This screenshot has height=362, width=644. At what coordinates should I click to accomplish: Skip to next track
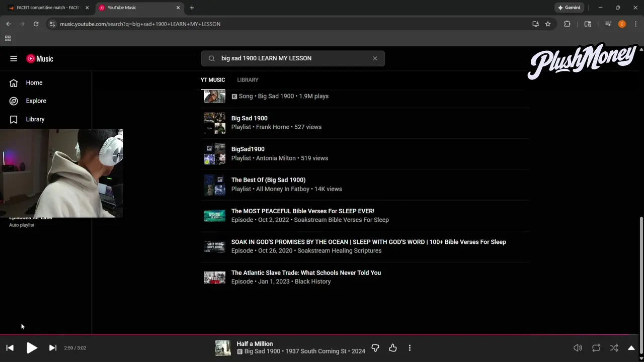53,348
